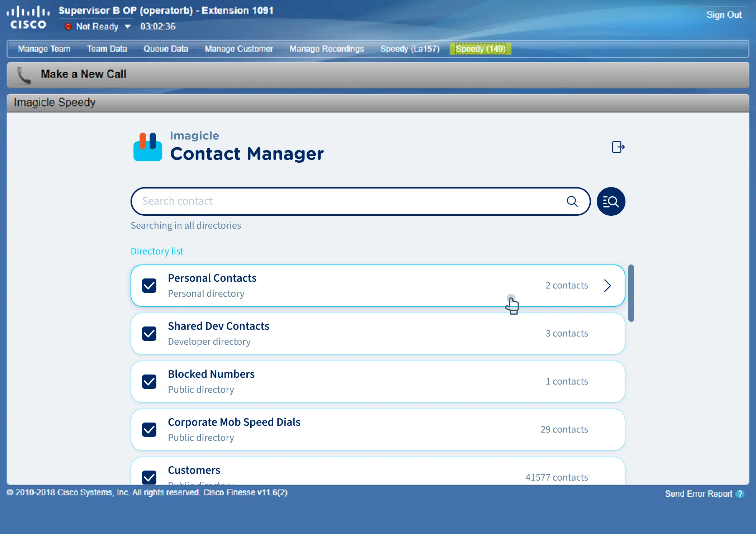Click directory list scrollbar thumb
The width and height of the screenshot is (756, 534).
coord(631,293)
